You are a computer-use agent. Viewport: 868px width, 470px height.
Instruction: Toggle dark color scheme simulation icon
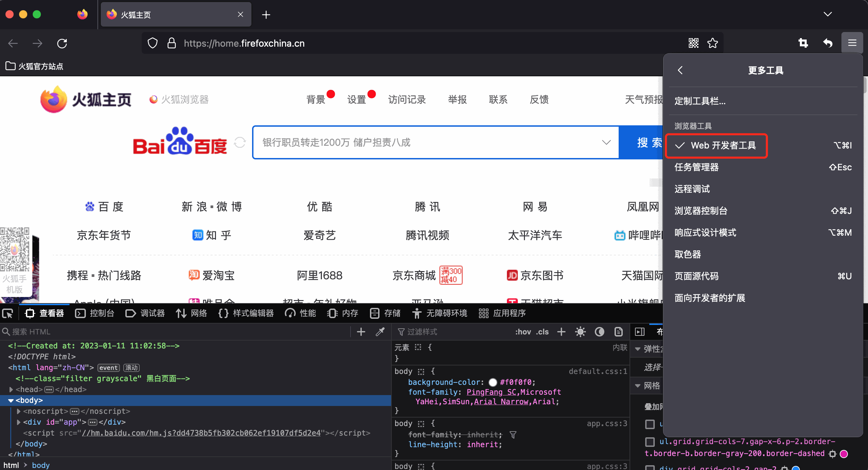pyautogui.click(x=599, y=332)
